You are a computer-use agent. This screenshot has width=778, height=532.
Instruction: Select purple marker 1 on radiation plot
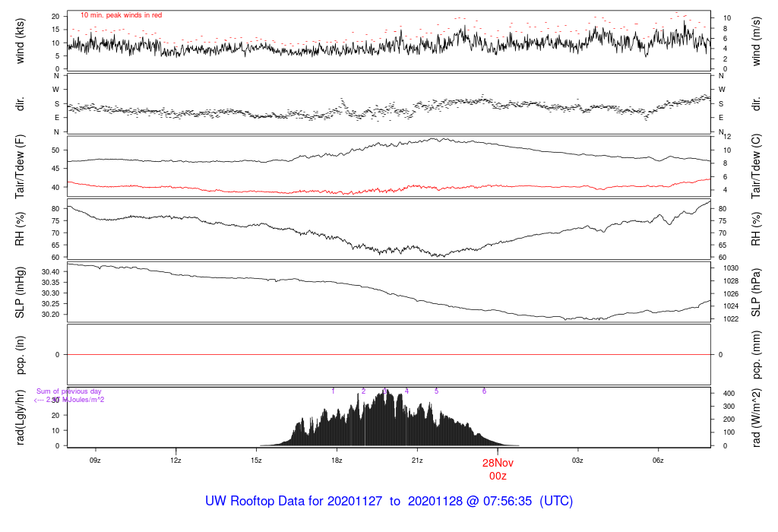pyautogui.click(x=333, y=391)
